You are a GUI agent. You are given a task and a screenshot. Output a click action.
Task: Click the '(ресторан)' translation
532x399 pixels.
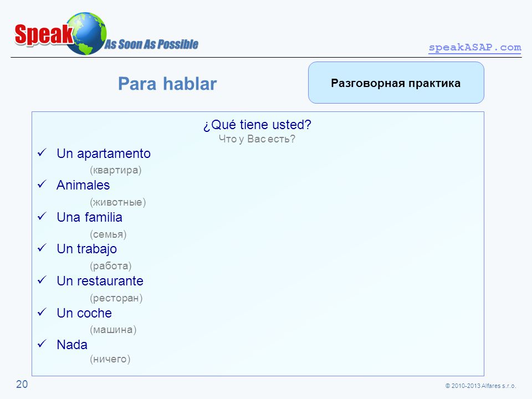coord(116,298)
